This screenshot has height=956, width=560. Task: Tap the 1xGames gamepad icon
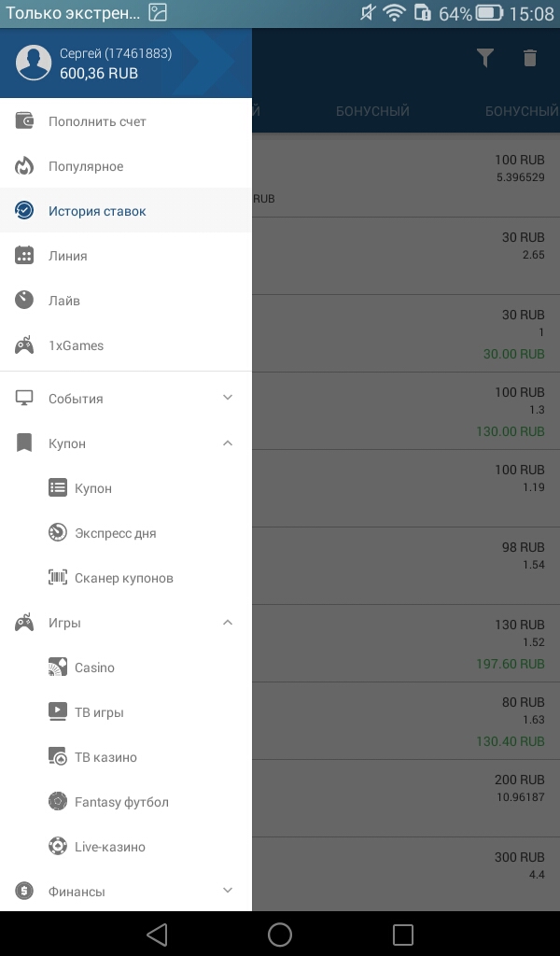coord(24,345)
